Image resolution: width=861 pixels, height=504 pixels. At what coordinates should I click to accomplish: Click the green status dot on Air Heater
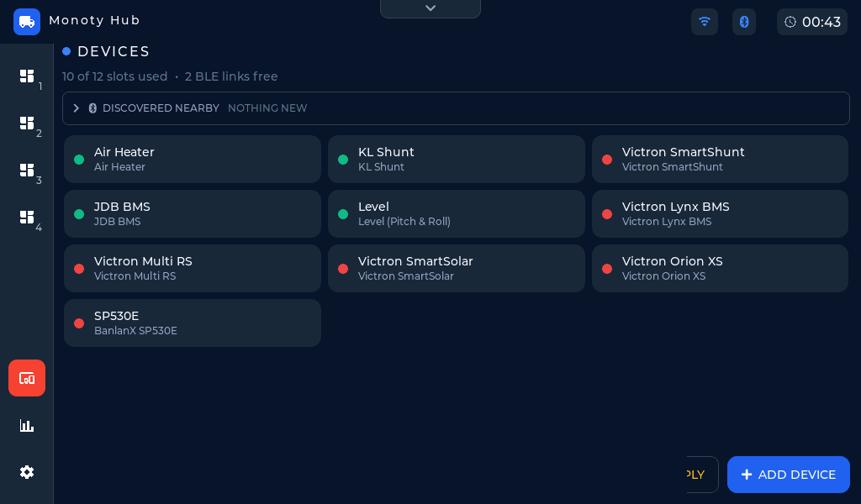point(79,160)
